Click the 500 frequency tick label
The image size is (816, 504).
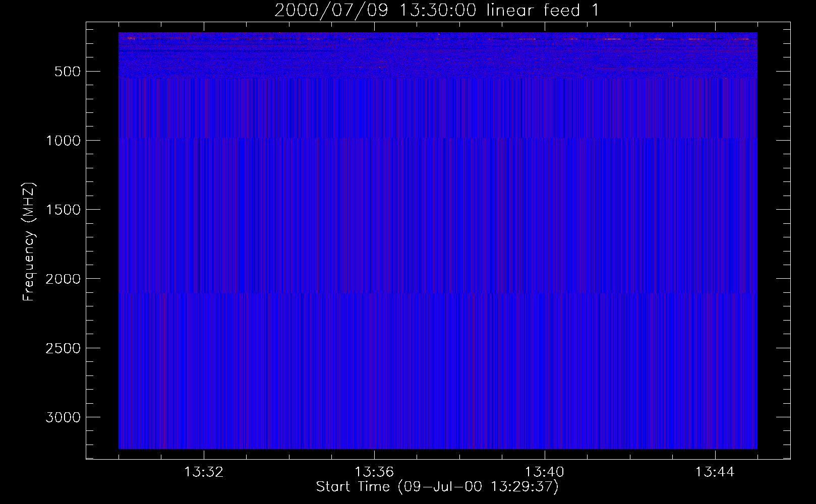(68, 71)
